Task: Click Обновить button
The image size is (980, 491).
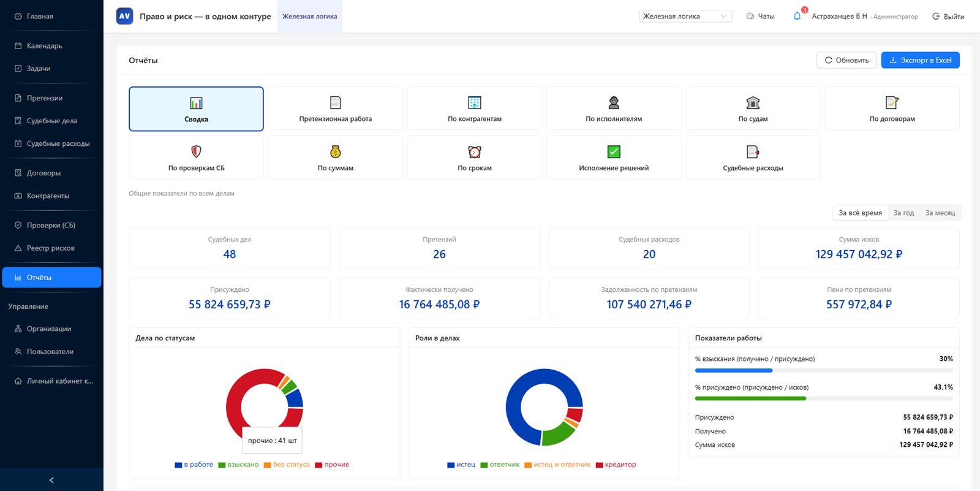Action: point(846,60)
